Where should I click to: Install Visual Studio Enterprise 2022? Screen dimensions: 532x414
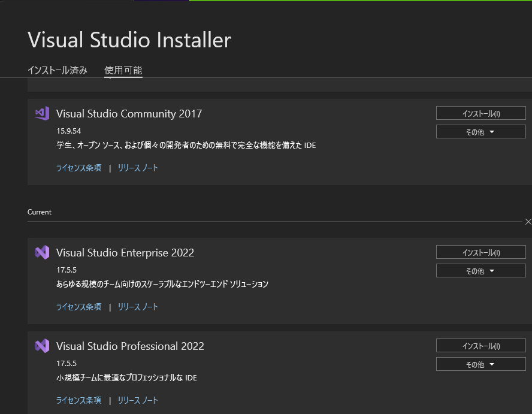480,252
